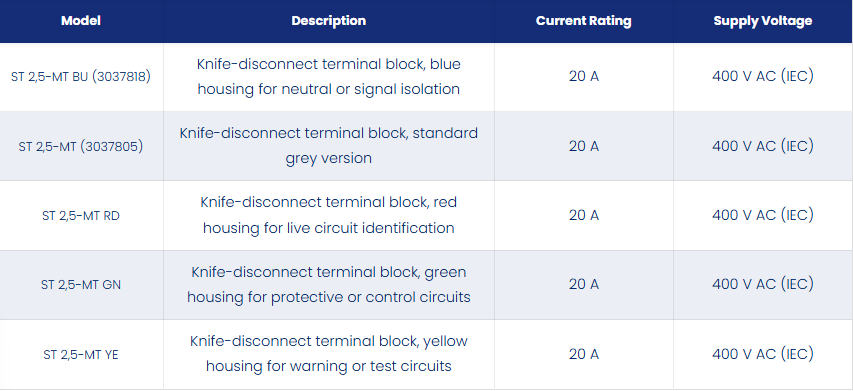853x391 pixels.
Task: Click the 20 A rating in the RD row
Action: [x=584, y=215]
